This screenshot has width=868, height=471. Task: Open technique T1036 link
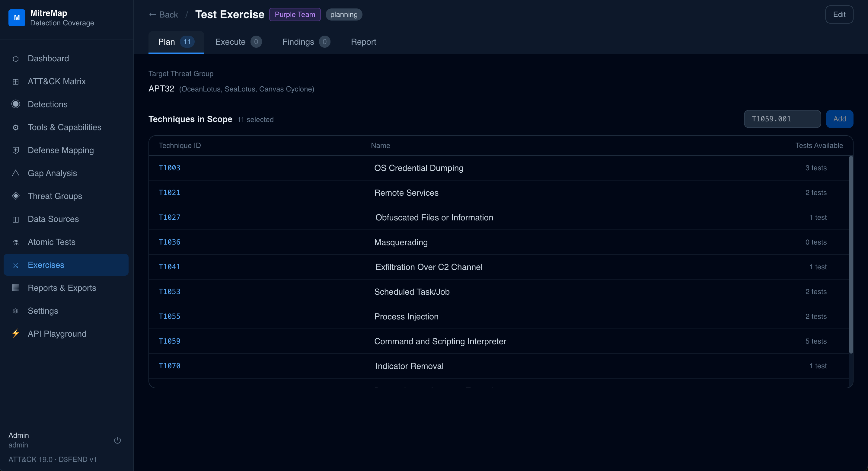tap(170, 242)
